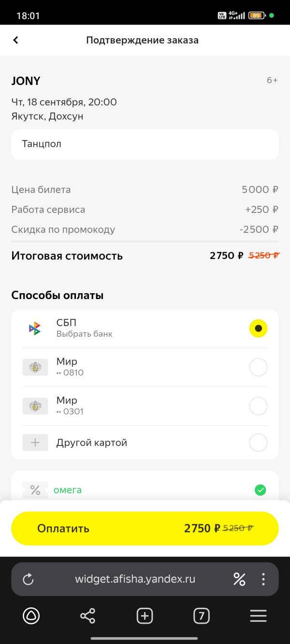The height and width of the screenshot is (644, 290).
Task: Open the hamburger menu in bottom bar
Action: pos(258,616)
